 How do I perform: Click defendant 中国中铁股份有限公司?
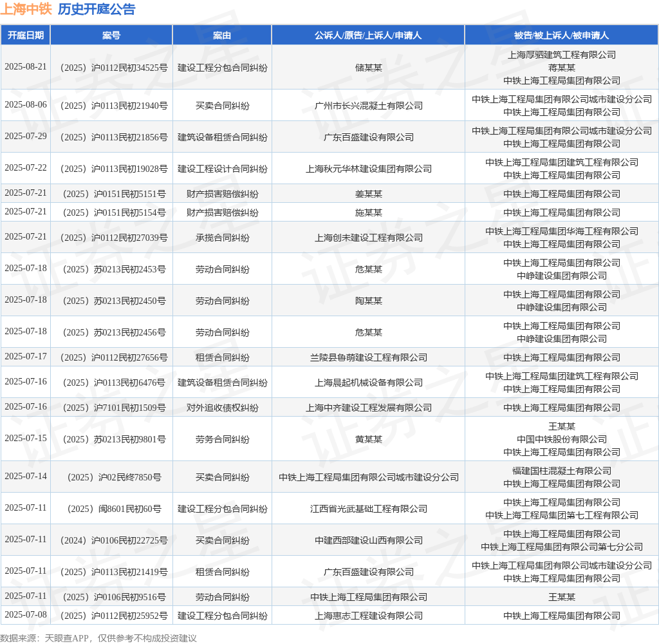[561, 439]
